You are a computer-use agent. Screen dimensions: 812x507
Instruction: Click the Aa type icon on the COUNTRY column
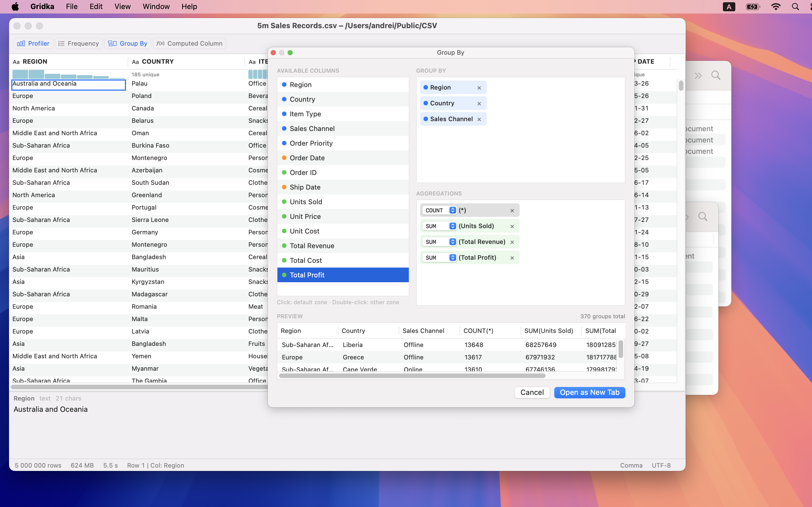(135, 61)
